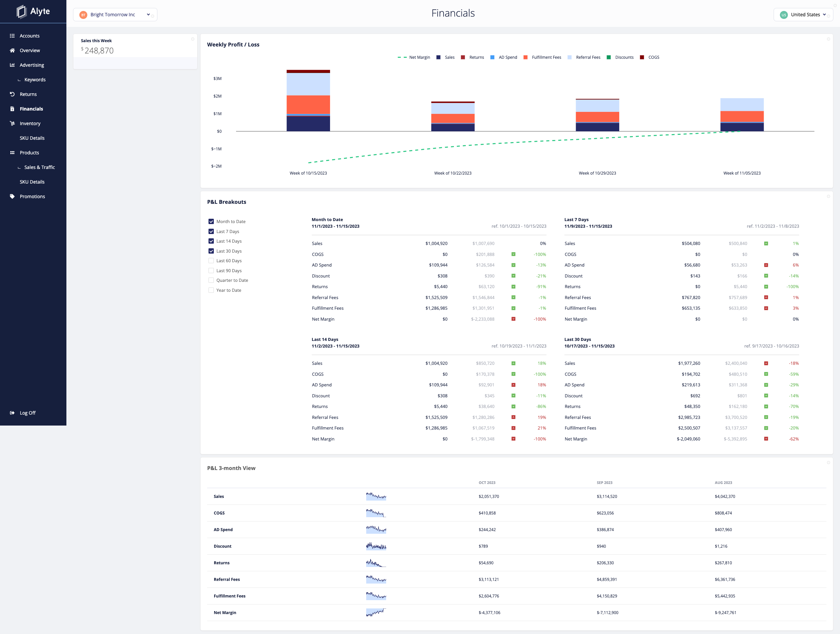Open the Keywords submenu under Advertising
Image resolution: width=840 pixels, height=634 pixels.
click(x=35, y=80)
